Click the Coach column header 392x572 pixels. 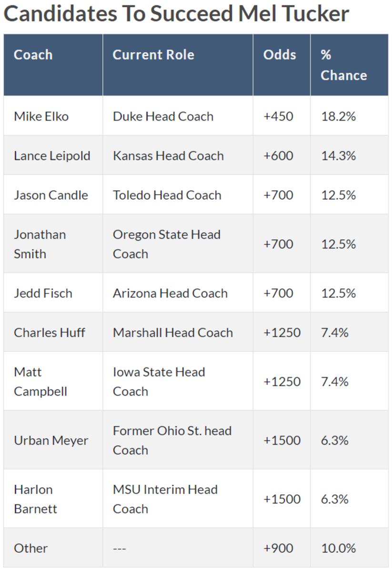click(x=33, y=55)
